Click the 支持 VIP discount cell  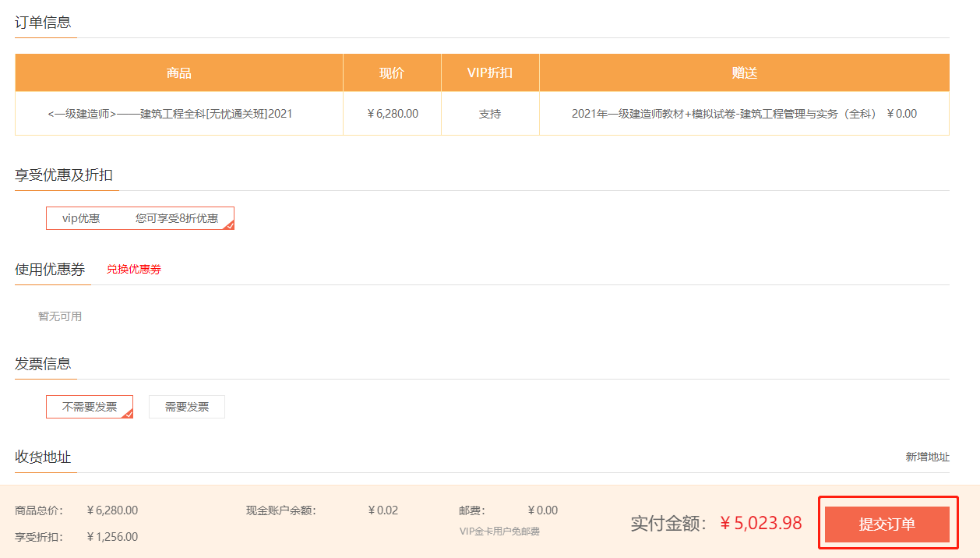490,113
